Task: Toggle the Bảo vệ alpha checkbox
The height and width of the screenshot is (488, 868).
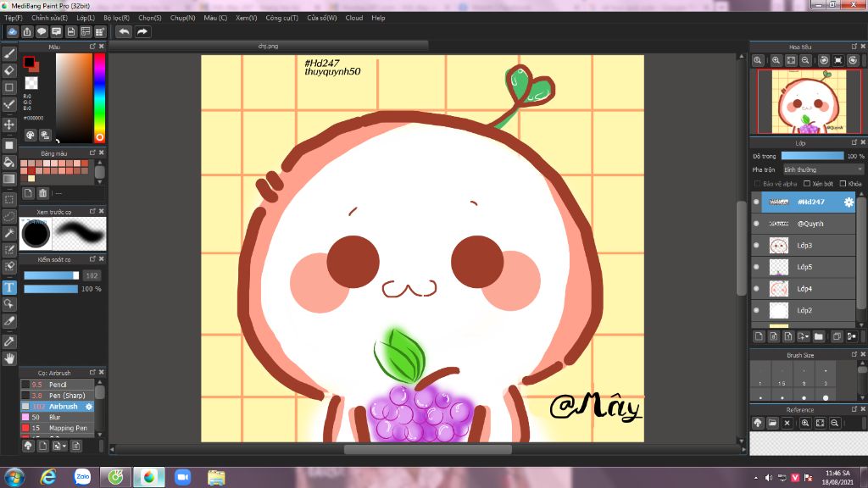Action: click(x=757, y=184)
